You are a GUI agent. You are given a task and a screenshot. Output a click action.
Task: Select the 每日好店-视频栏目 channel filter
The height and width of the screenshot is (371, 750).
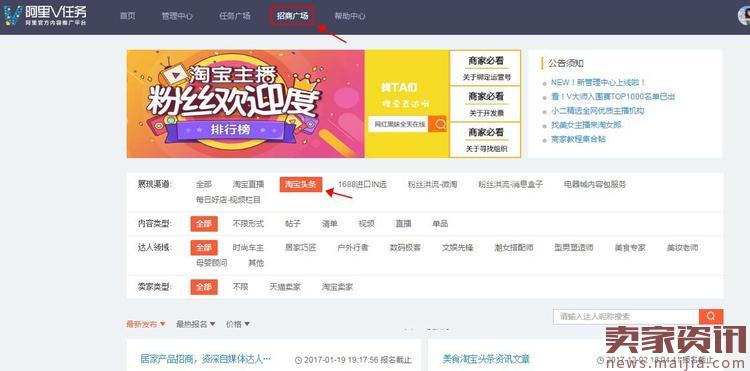point(228,199)
